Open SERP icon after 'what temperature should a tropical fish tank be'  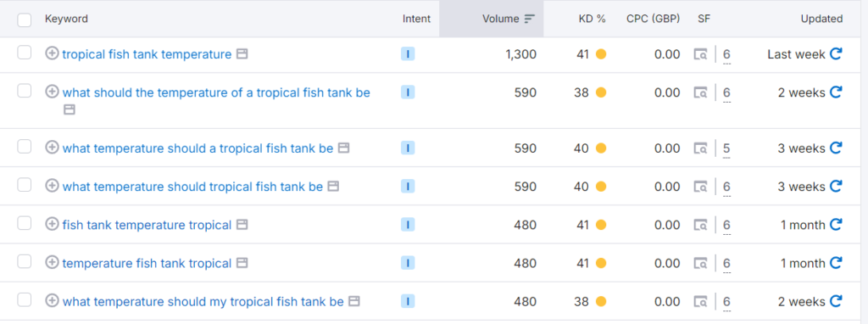[x=344, y=148]
